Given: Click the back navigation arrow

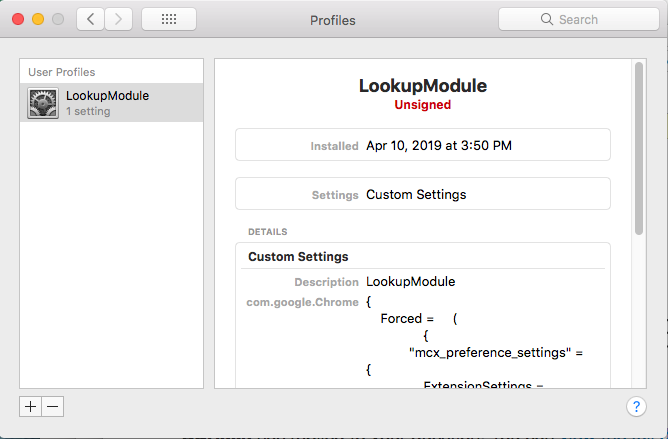Looking at the screenshot, I should 91,19.
